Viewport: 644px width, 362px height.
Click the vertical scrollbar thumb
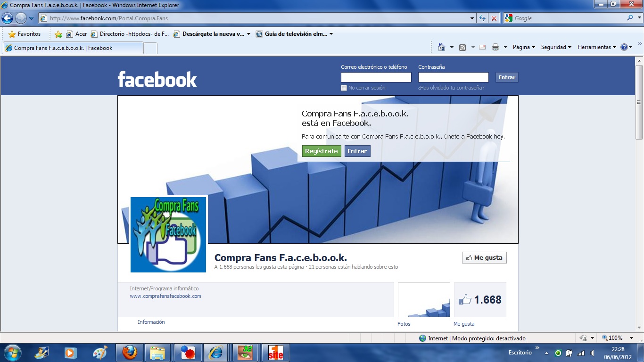click(639, 102)
